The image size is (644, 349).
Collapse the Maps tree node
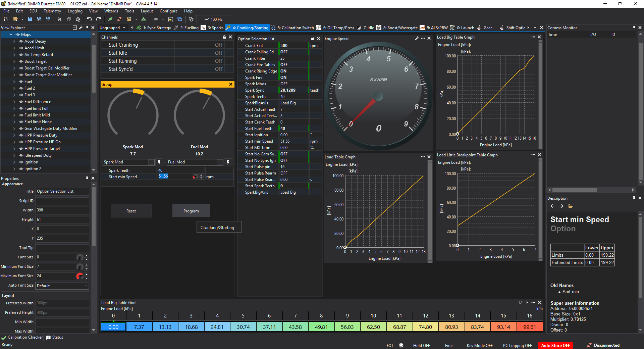(11, 35)
